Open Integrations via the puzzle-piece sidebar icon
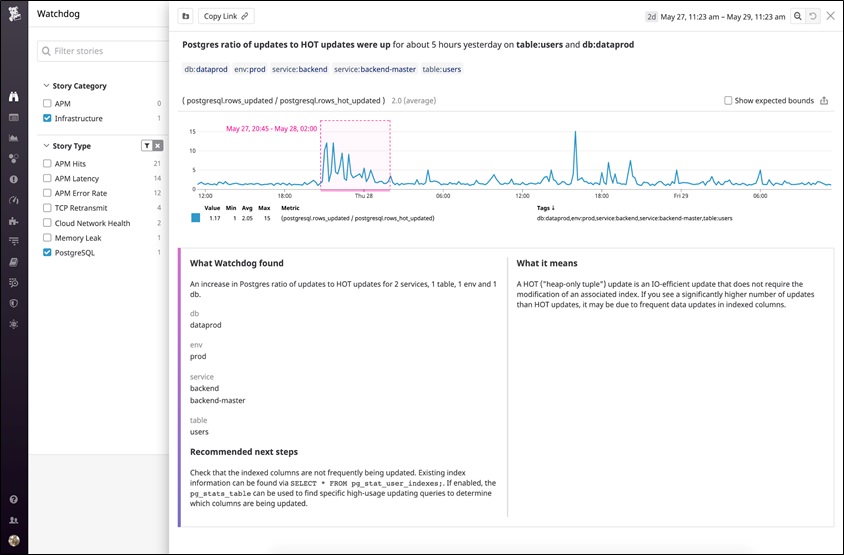Image resolution: width=844 pixels, height=555 pixels. pos(14,221)
